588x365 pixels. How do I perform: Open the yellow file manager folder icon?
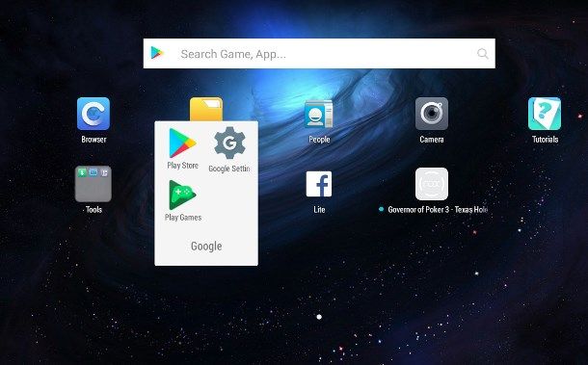(x=206, y=109)
